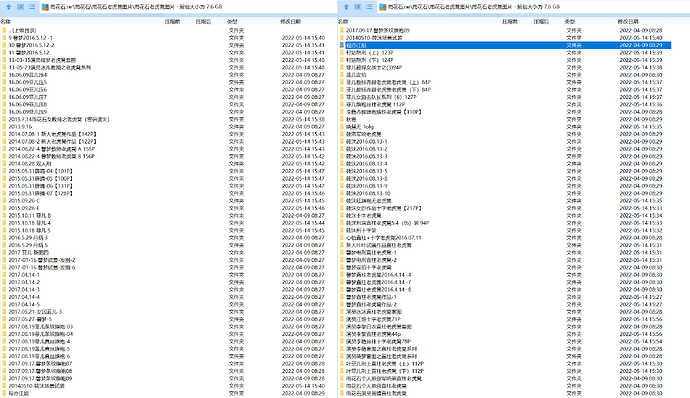Viewport: 690px width, 398px height.
Task: Switch left window to icon view
Action: click(x=20, y=7)
